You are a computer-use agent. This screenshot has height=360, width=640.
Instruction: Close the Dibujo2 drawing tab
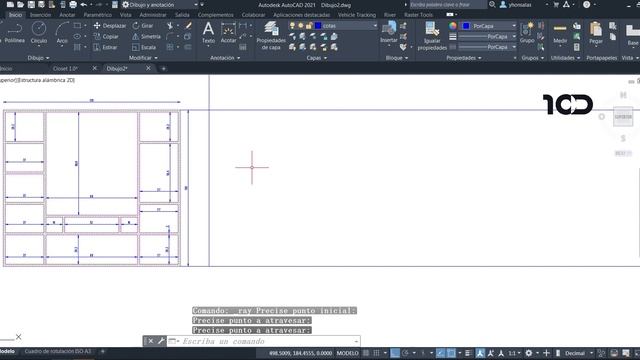pos(148,68)
